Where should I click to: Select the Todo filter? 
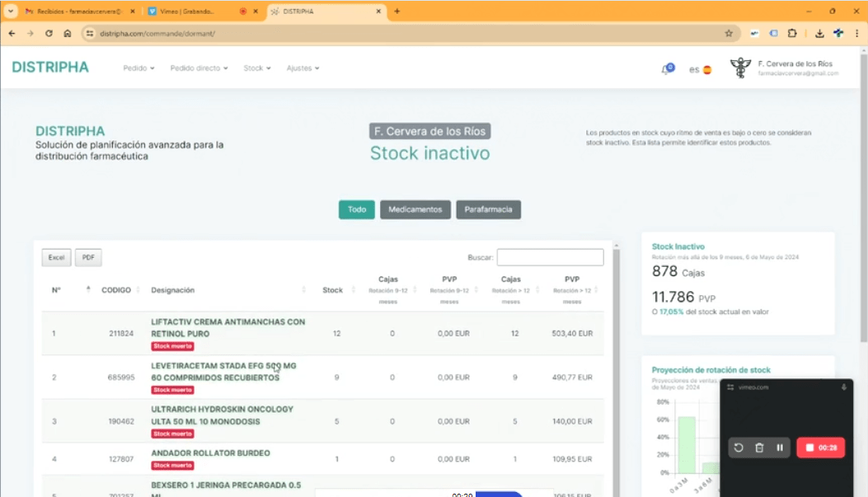click(356, 209)
